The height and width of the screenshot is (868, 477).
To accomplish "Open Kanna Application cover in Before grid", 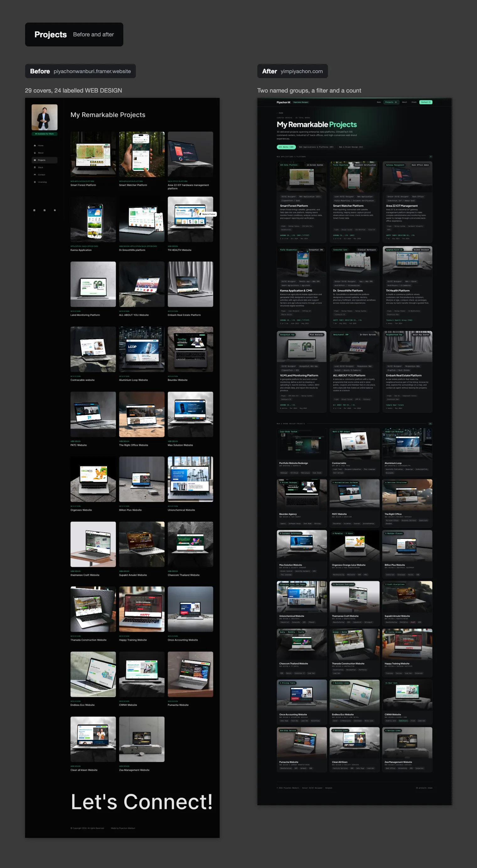I will 93,219.
